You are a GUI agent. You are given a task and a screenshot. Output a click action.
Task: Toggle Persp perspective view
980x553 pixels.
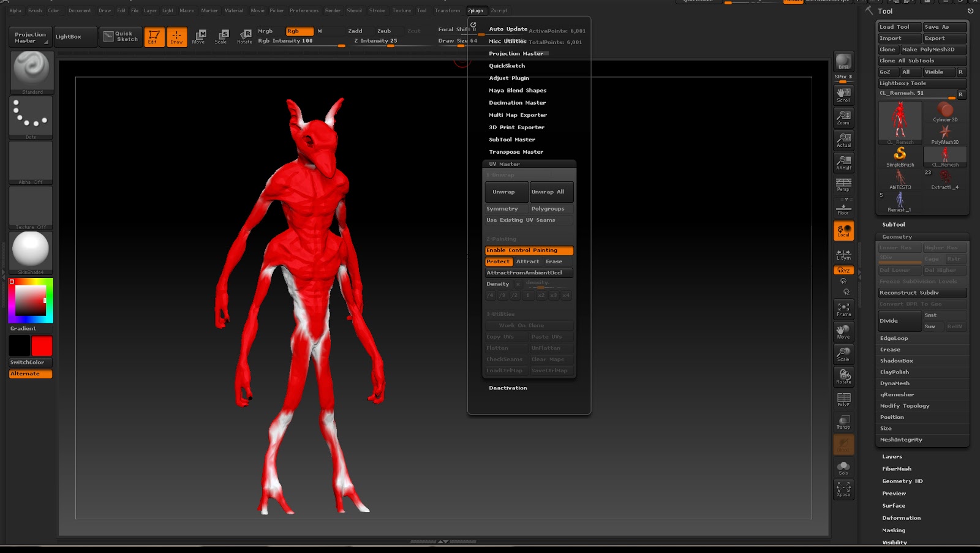click(x=843, y=184)
